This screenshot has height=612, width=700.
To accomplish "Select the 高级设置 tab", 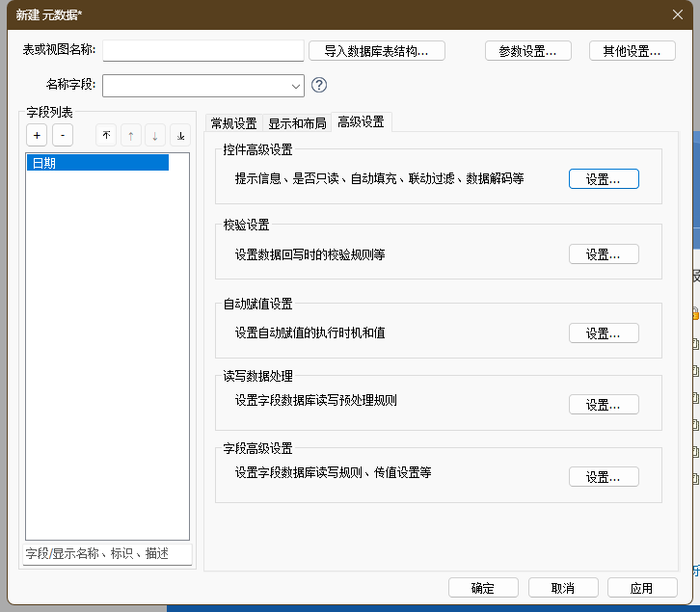I will 361,121.
